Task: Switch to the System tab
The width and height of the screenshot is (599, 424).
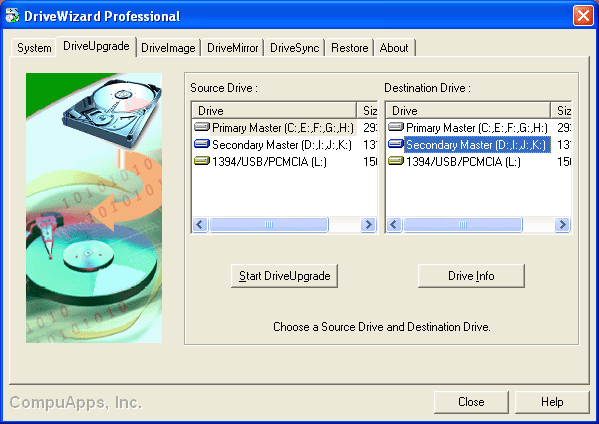Action: coord(34,48)
